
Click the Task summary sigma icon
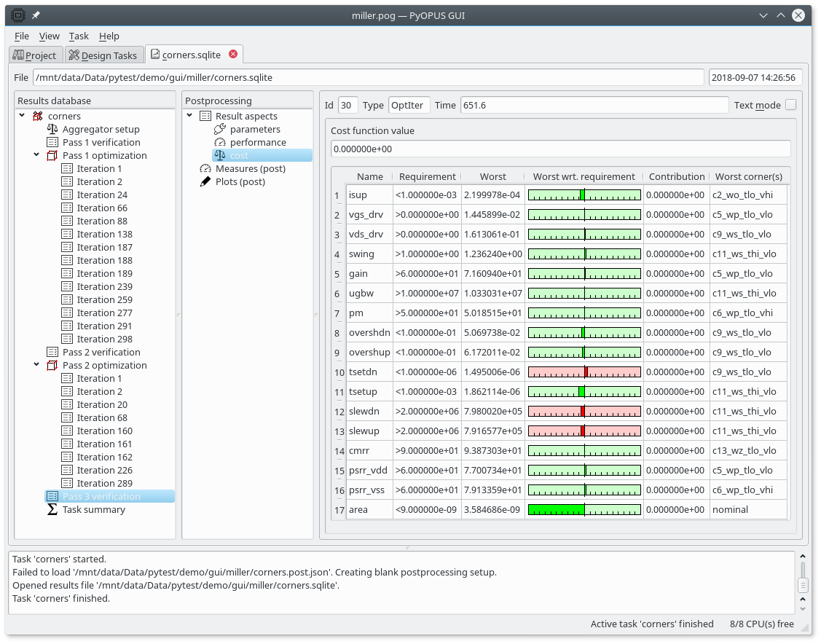click(x=52, y=509)
